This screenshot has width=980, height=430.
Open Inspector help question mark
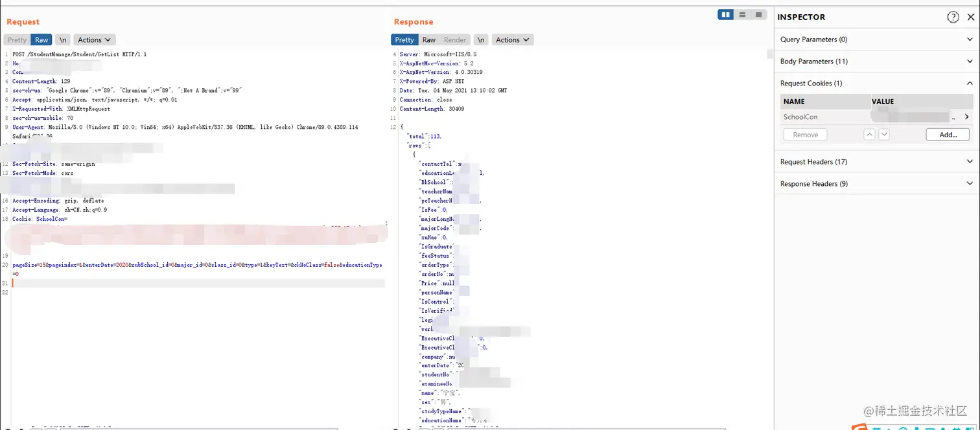[x=953, y=17]
